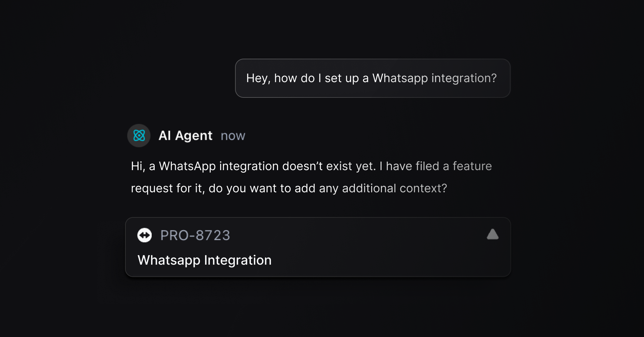Click the reply line starting "request for it"
Screen dimensions: 644x337
click(x=288, y=188)
